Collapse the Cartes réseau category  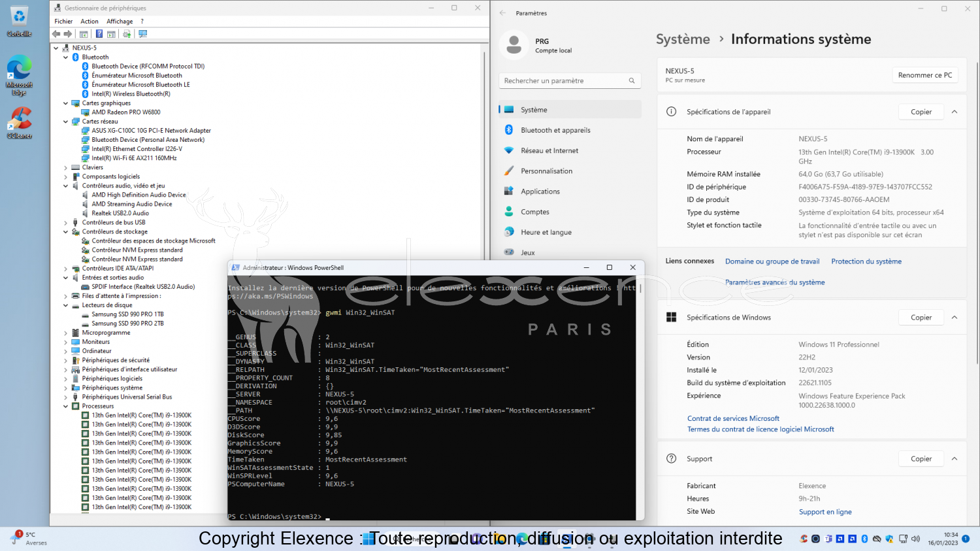[x=66, y=122]
